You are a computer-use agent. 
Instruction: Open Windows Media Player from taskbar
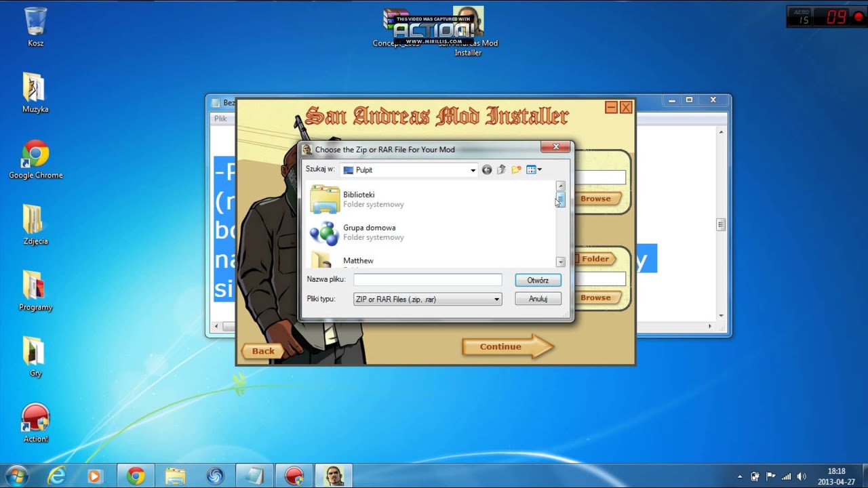click(x=94, y=476)
